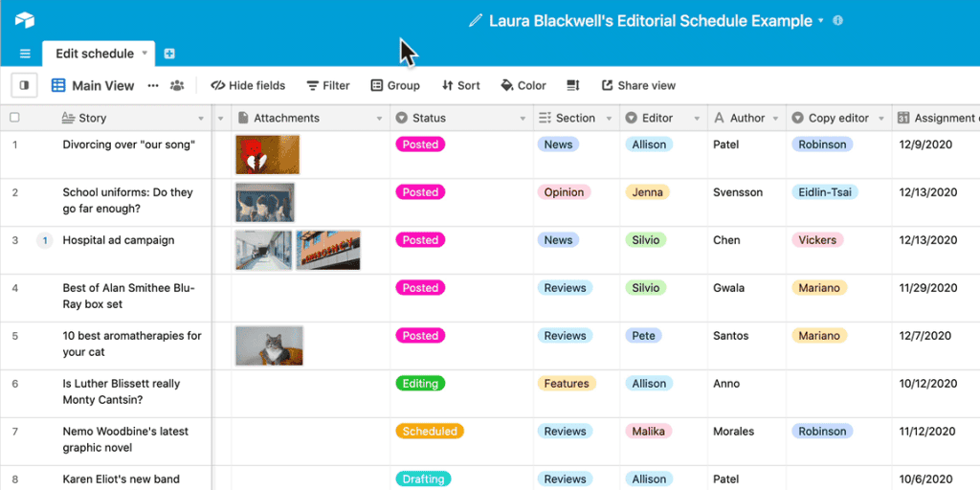Toggle the views sidebar panel icon
The image size is (980, 490).
pyautogui.click(x=24, y=85)
